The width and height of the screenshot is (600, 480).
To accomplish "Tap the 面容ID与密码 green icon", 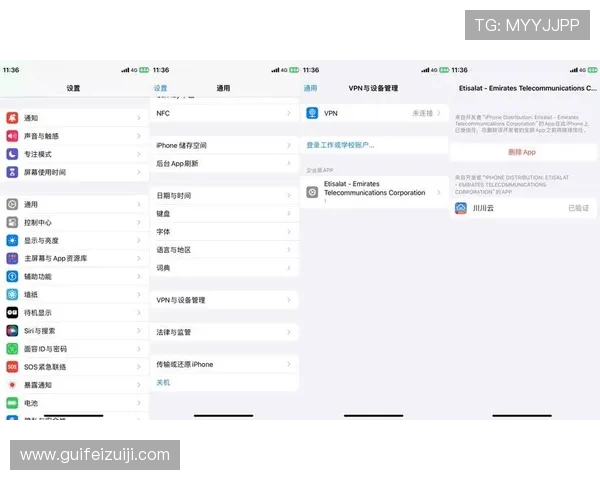I will [x=12, y=348].
